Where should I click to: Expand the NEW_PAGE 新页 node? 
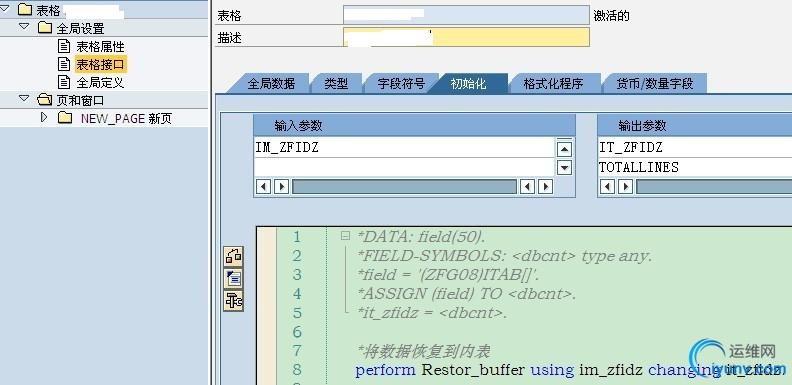click(x=44, y=117)
